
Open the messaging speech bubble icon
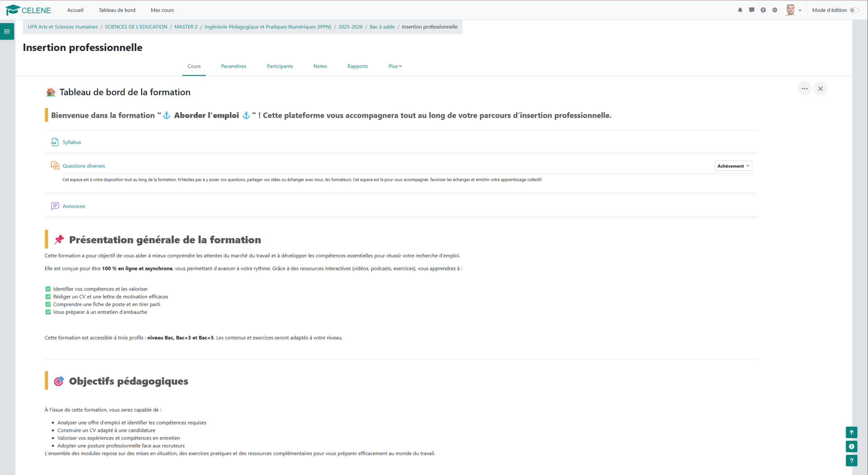(751, 10)
